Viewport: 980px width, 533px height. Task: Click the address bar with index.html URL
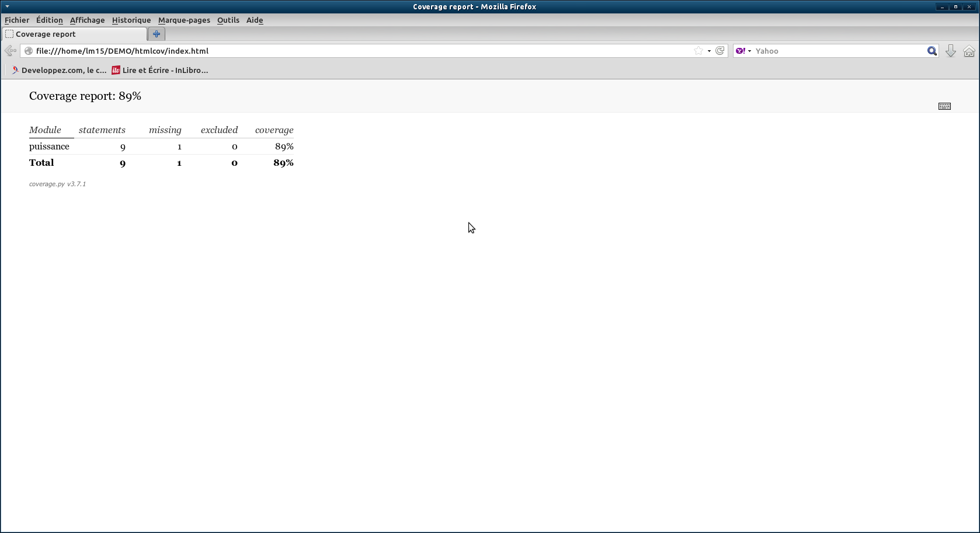point(350,51)
